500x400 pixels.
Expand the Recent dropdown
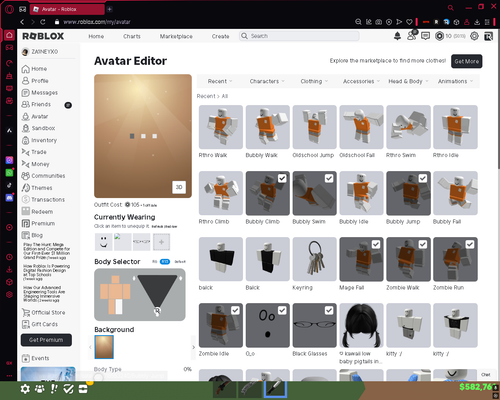[220, 81]
